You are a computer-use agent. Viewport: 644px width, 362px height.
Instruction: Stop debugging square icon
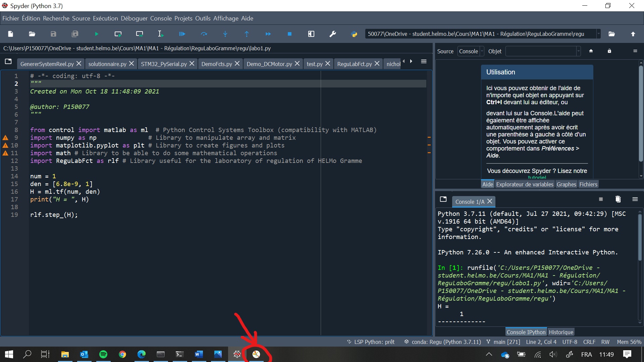(289, 34)
